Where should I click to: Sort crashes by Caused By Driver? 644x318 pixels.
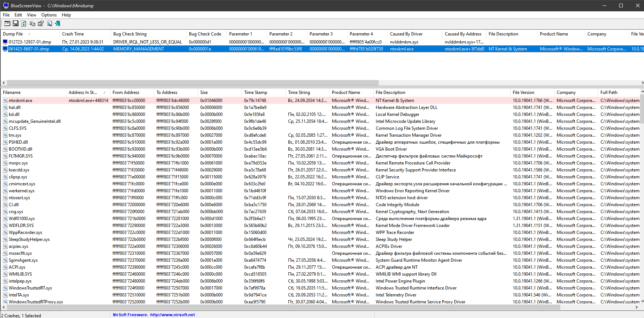click(414, 34)
